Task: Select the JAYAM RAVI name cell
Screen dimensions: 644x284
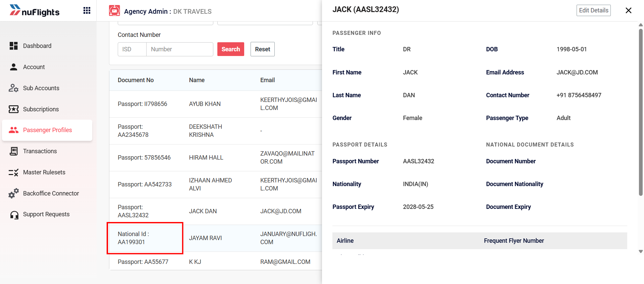Action: pyautogui.click(x=205, y=238)
